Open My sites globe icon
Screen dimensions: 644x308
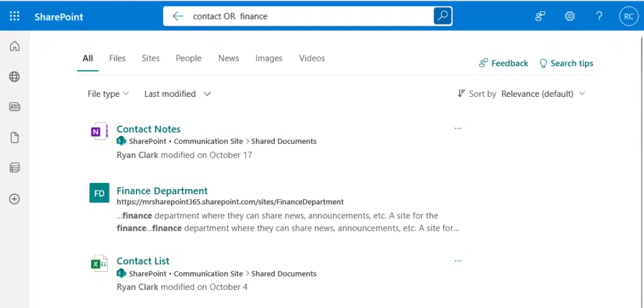[x=14, y=77]
